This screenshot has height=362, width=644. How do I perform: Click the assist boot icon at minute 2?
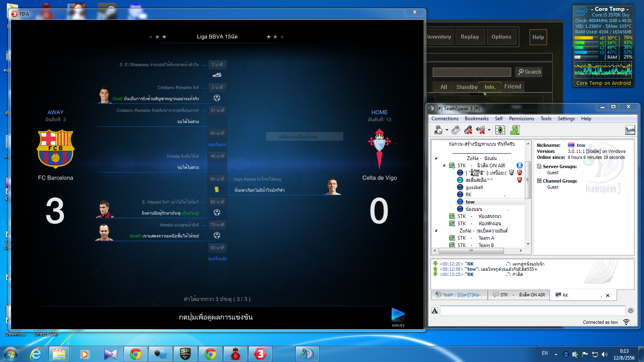(x=217, y=75)
